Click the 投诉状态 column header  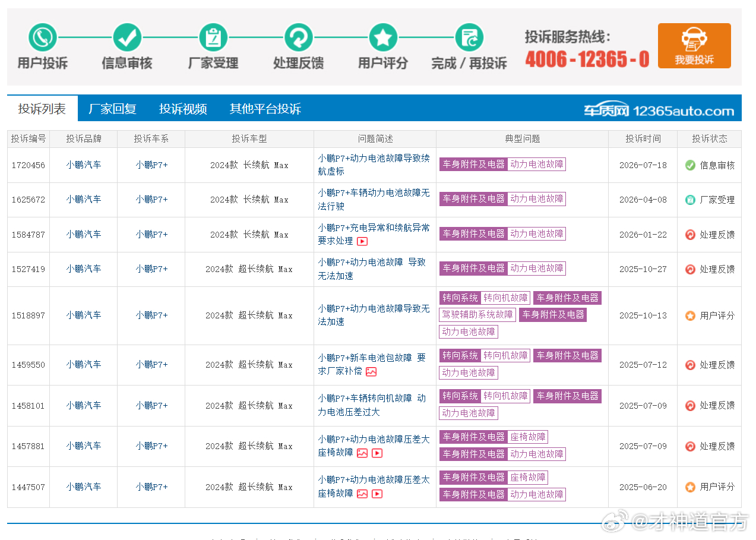709,139
